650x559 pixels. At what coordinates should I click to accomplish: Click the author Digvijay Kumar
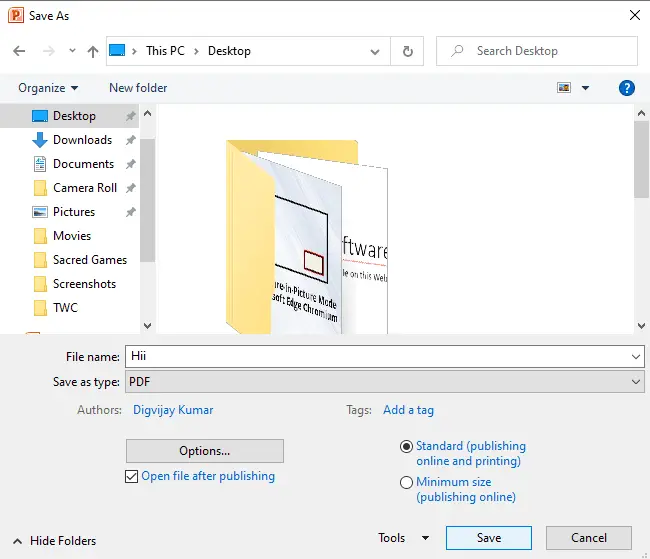point(173,410)
